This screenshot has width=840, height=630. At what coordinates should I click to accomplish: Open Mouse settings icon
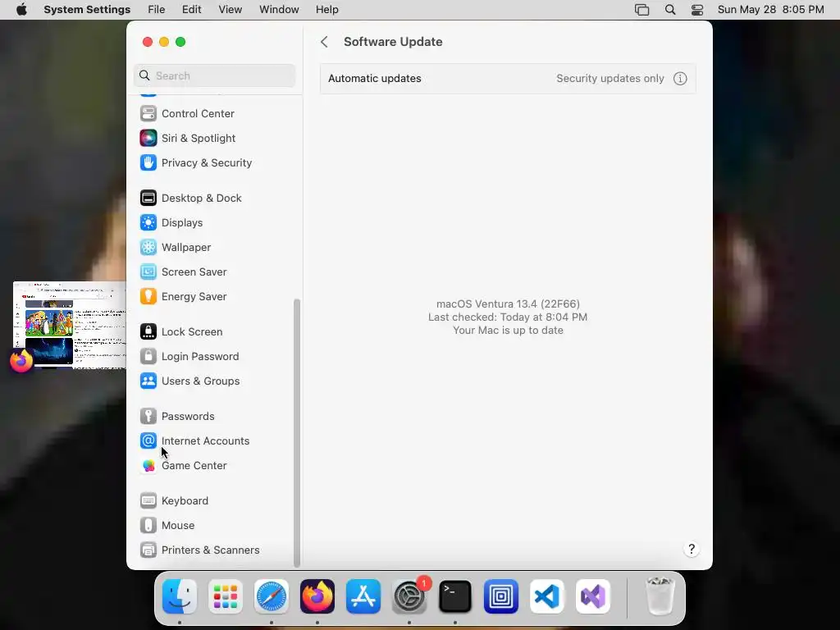[x=148, y=526]
